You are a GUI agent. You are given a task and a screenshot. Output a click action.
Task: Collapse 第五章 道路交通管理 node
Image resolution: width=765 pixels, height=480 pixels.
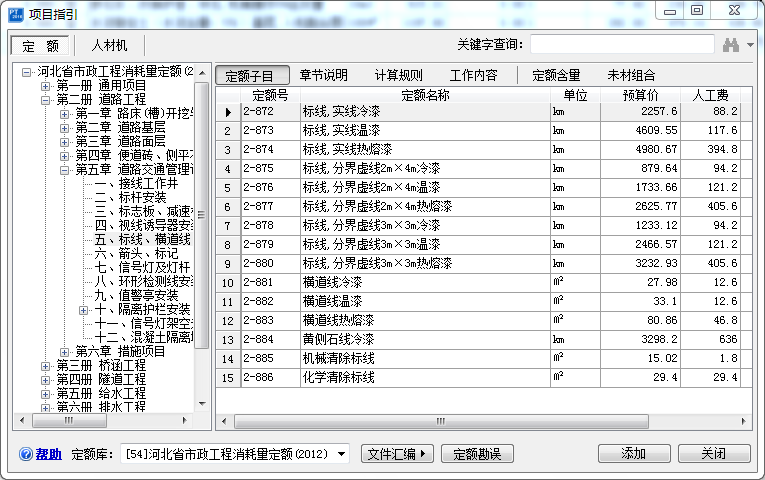[x=64, y=170]
